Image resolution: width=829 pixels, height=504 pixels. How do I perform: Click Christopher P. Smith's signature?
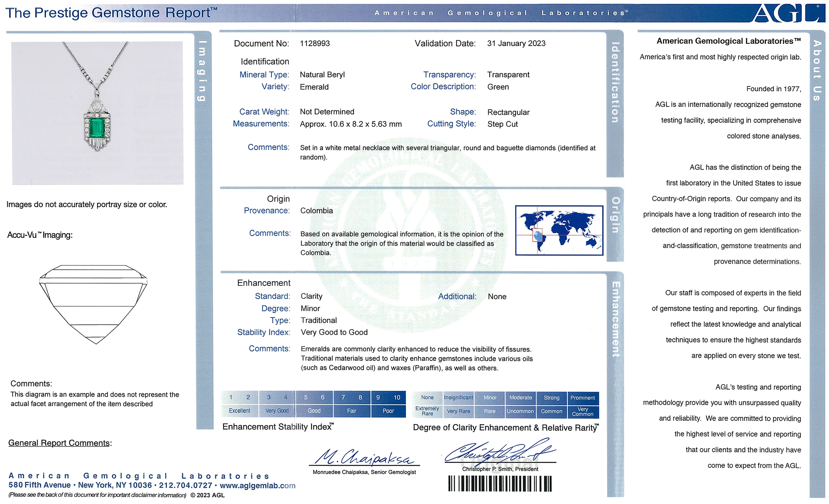point(500,452)
